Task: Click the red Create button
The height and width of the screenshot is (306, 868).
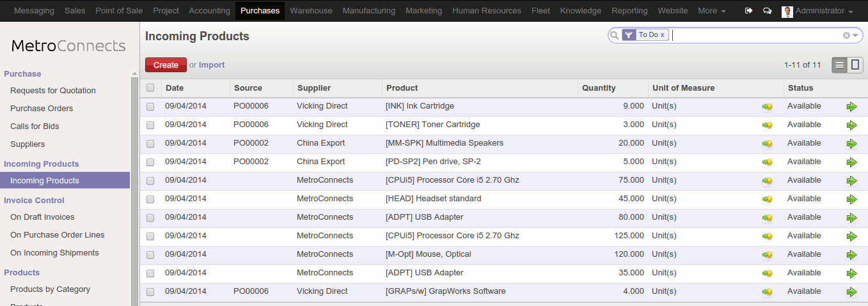Action: tap(166, 65)
